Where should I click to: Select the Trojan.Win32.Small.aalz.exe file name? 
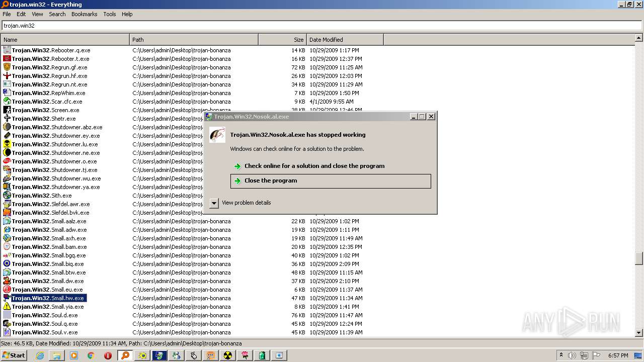click(x=49, y=221)
